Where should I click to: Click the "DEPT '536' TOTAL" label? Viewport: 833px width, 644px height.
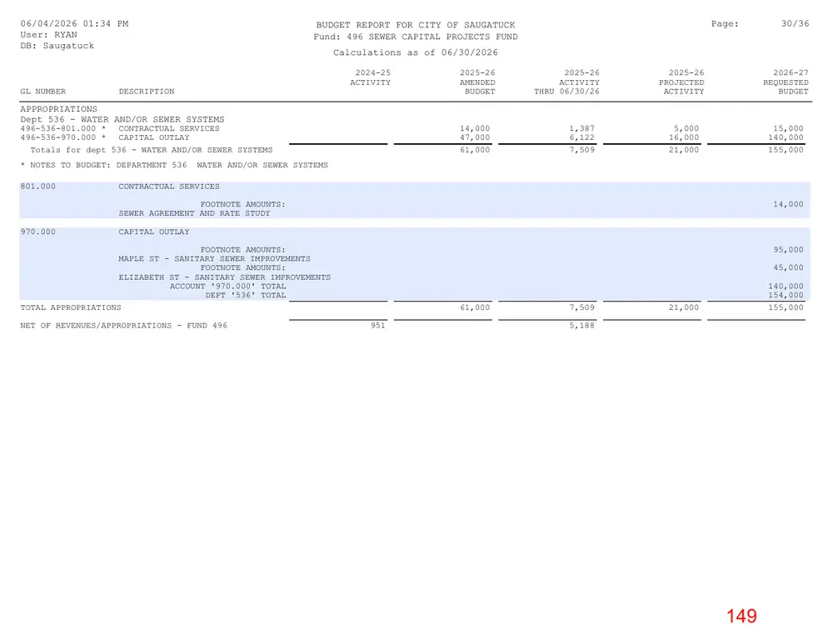coord(246,296)
